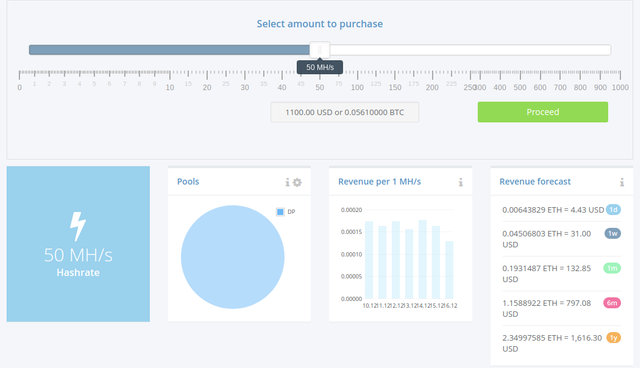The image size is (640, 368).
Task: Click the 0.00020 axis label
Action: tap(351, 210)
